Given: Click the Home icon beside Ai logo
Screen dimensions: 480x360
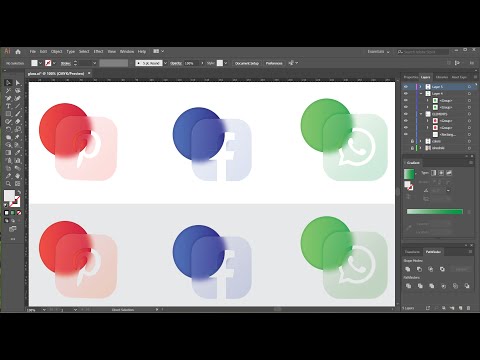Looking at the screenshot, I should (18, 52).
